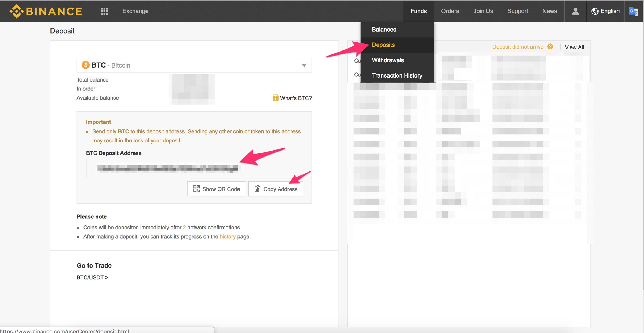Click the Binance logo icon
This screenshot has width=644, height=333.
pos(17,11)
